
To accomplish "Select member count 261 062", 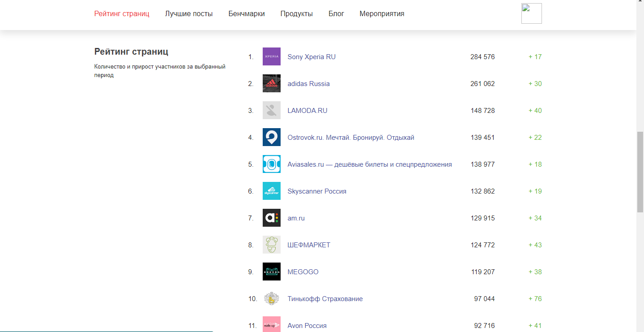I will point(482,84).
